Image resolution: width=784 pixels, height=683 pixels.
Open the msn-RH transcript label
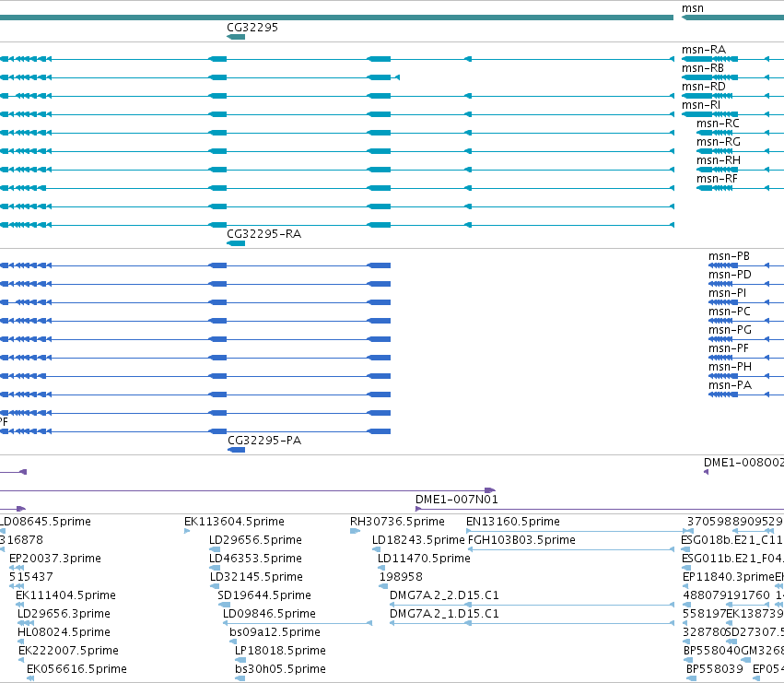(718, 160)
